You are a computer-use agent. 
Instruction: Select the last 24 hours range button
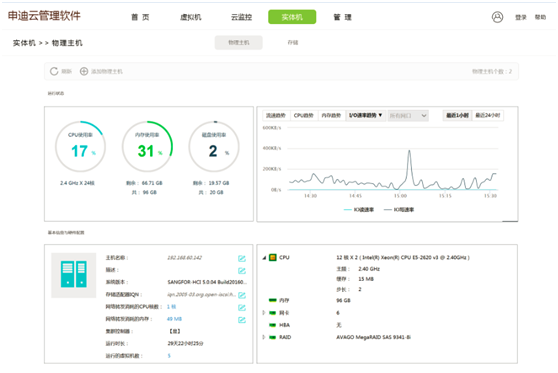pyautogui.click(x=488, y=115)
